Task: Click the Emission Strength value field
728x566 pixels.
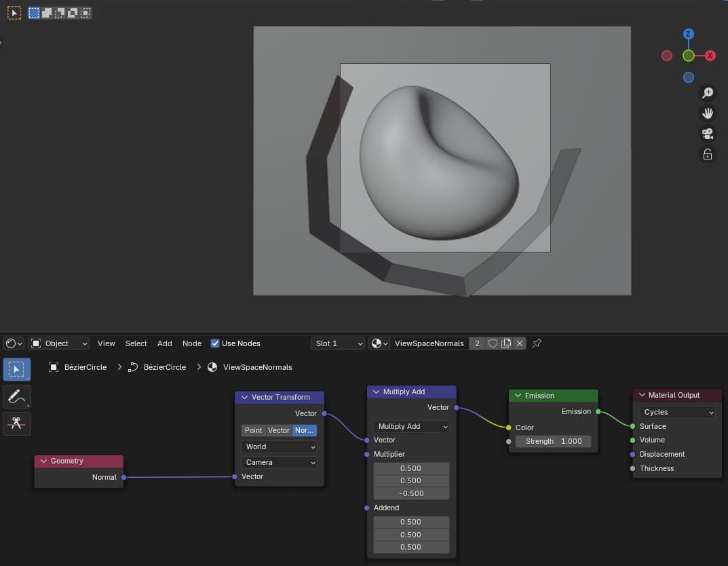Action: coord(553,441)
